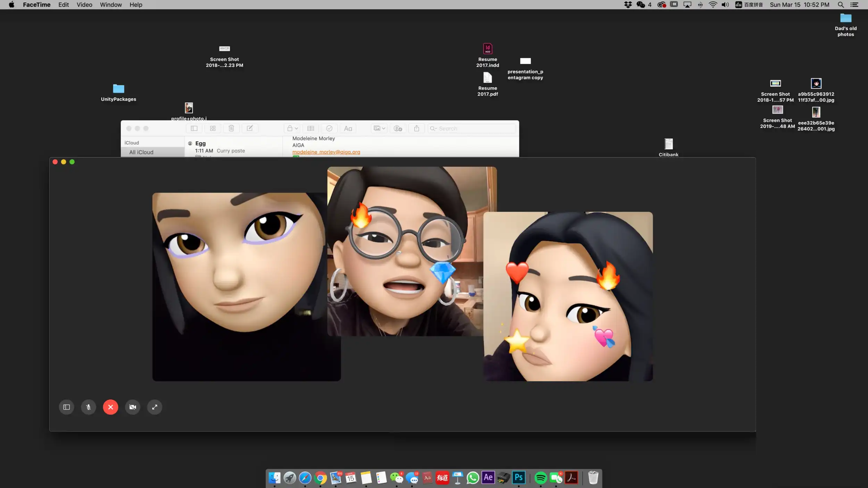Open the photo attachment dropdown in Mail toolbar
Image resolution: width=868 pixels, height=488 pixels.
coord(379,128)
